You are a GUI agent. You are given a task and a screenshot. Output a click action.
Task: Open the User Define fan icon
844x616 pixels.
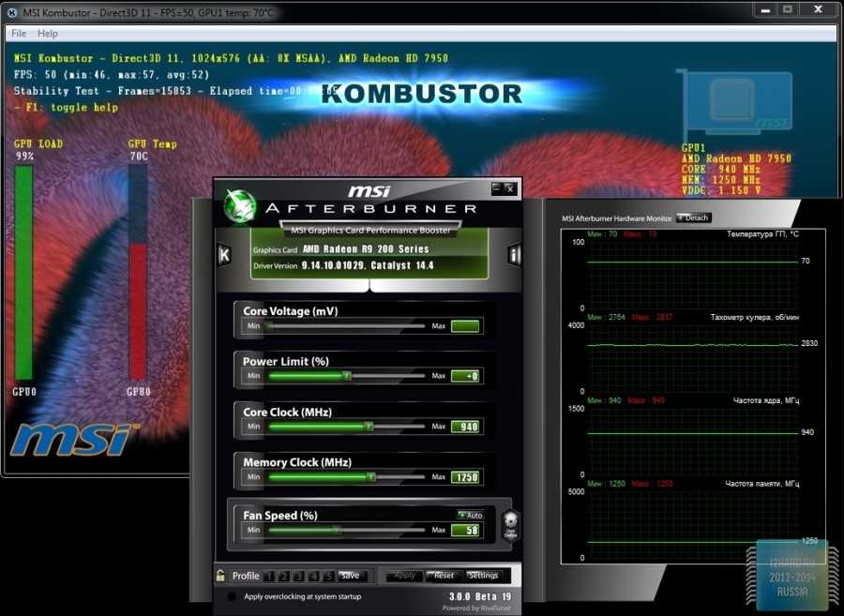tap(511, 524)
